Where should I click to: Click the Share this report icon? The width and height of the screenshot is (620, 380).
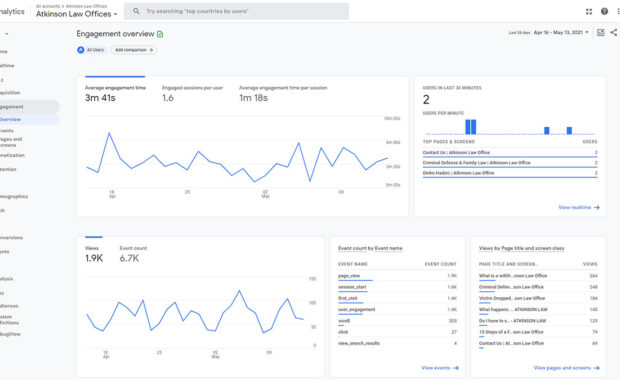[614, 32]
